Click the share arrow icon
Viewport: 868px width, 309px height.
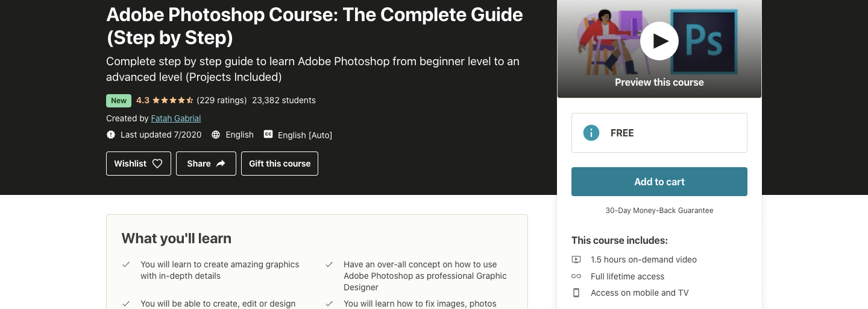[221, 164]
